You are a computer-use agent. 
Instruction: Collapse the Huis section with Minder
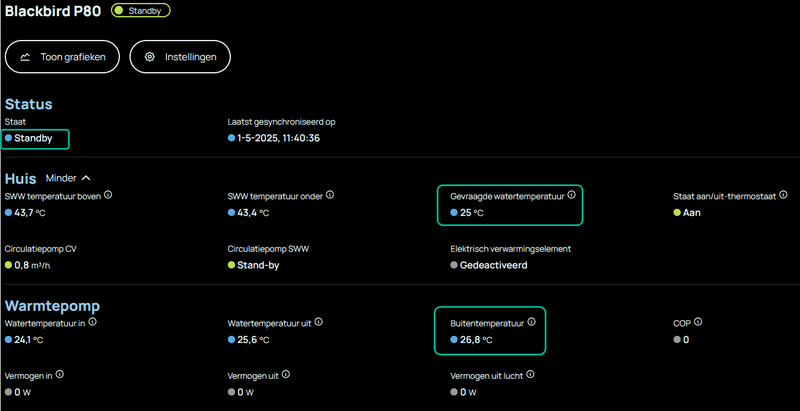[x=68, y=178]
